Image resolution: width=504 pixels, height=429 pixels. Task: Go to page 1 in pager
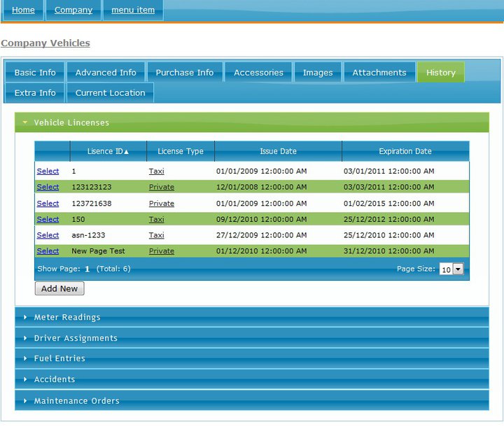87,269
